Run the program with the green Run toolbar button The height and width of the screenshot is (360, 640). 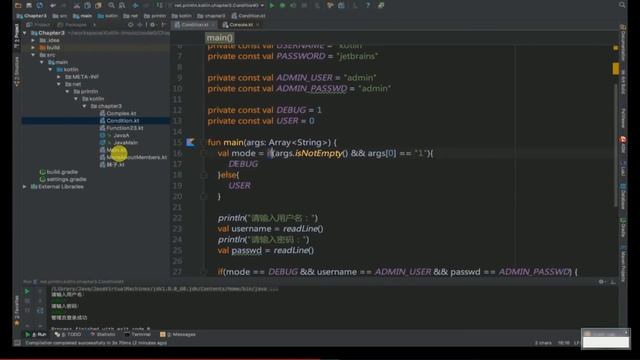point(271,5)
